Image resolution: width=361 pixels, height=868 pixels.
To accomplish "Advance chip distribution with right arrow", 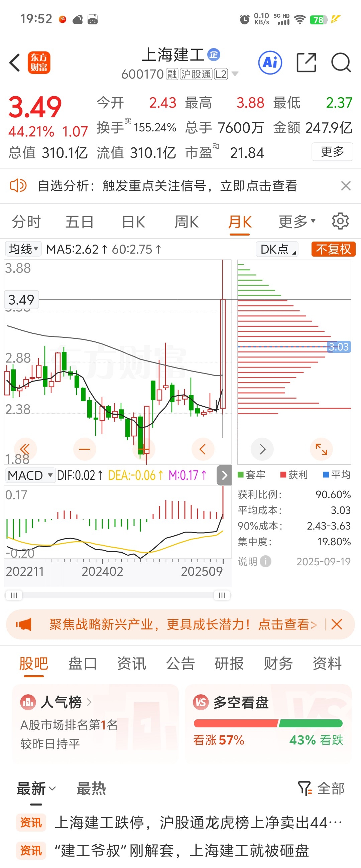I will (x=262, y=449).
